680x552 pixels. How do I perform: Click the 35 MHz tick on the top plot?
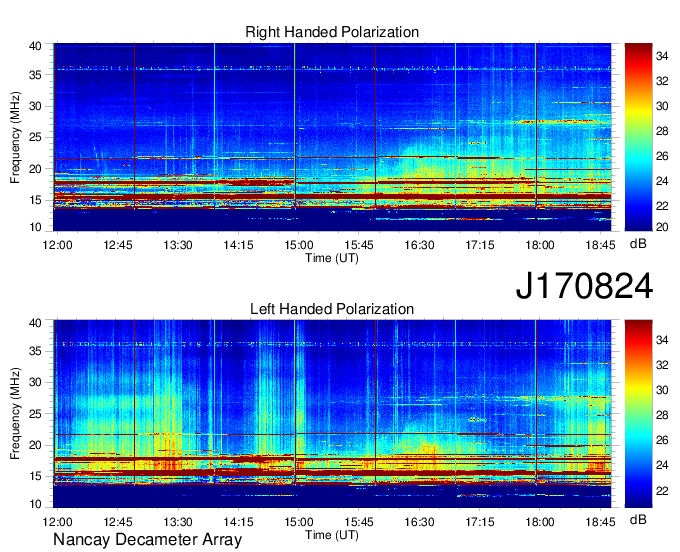click(35, 75)
